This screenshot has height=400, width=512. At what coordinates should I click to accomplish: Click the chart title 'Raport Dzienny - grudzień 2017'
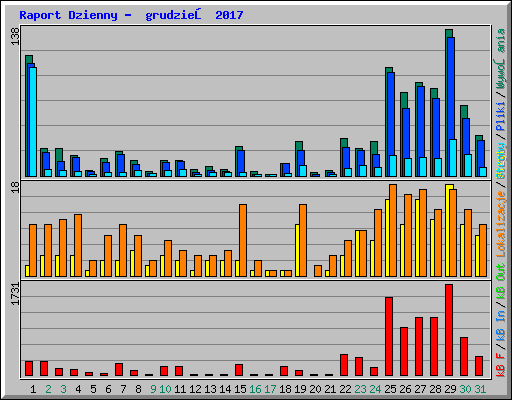(131, 15)
